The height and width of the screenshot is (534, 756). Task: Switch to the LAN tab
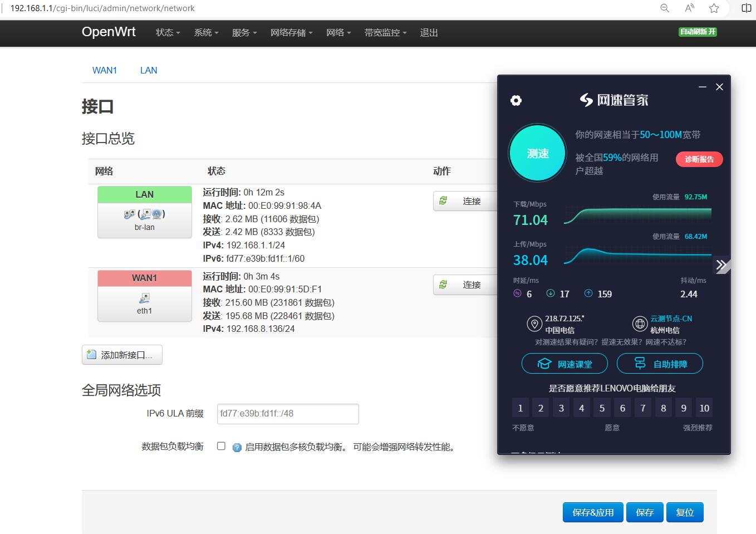tap(149, 70)
